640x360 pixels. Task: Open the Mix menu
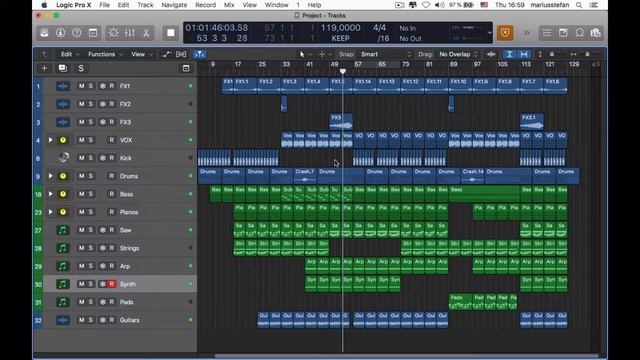point(229,5)
